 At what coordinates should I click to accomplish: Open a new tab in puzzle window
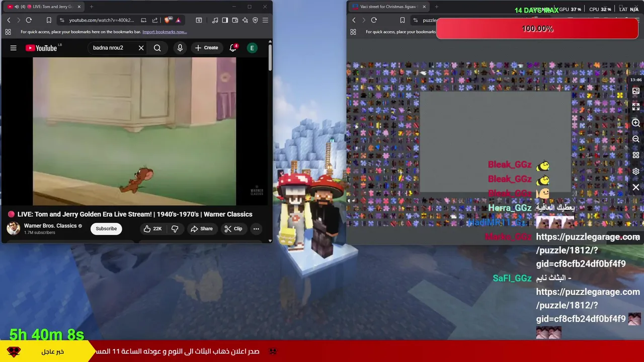(436, 7)
